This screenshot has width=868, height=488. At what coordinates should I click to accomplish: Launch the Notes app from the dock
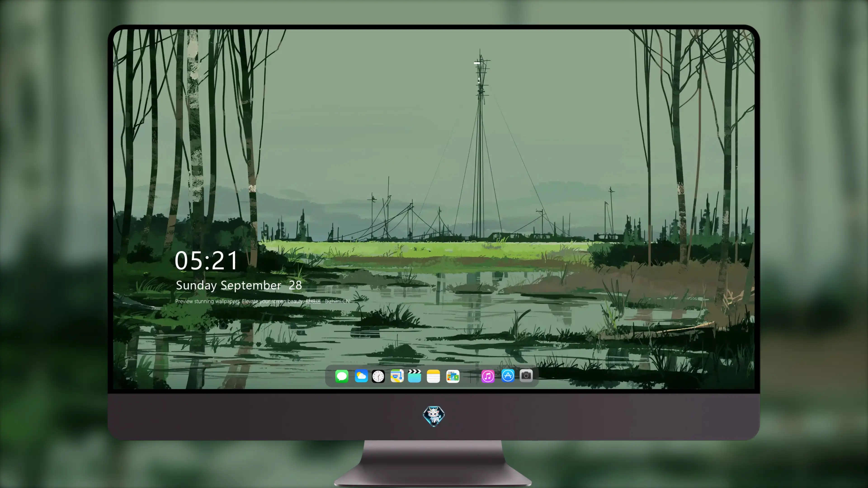pos(433,376)
